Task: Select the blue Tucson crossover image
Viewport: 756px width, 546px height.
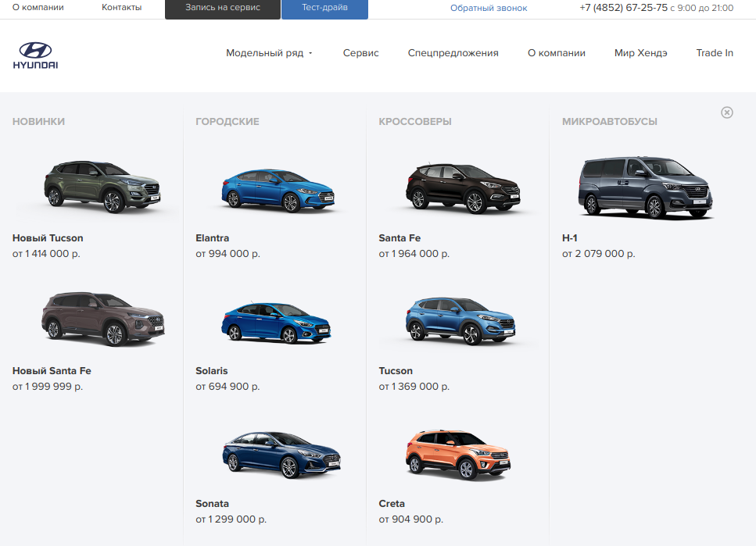Action: click(460, 321)
